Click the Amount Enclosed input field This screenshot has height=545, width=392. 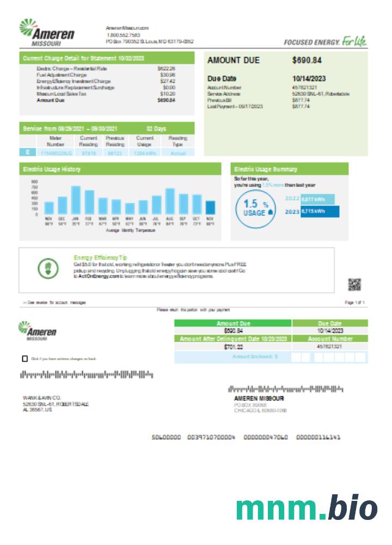coord(329,357)
